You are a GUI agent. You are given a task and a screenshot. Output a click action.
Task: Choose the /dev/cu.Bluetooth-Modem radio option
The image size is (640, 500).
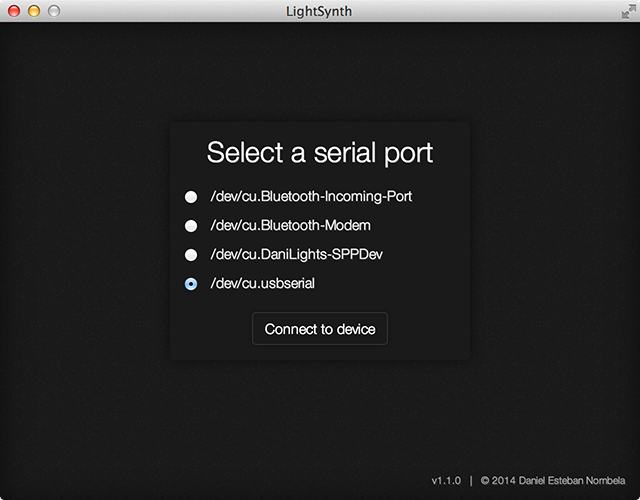pyautogui.click(x=191, y=226)
